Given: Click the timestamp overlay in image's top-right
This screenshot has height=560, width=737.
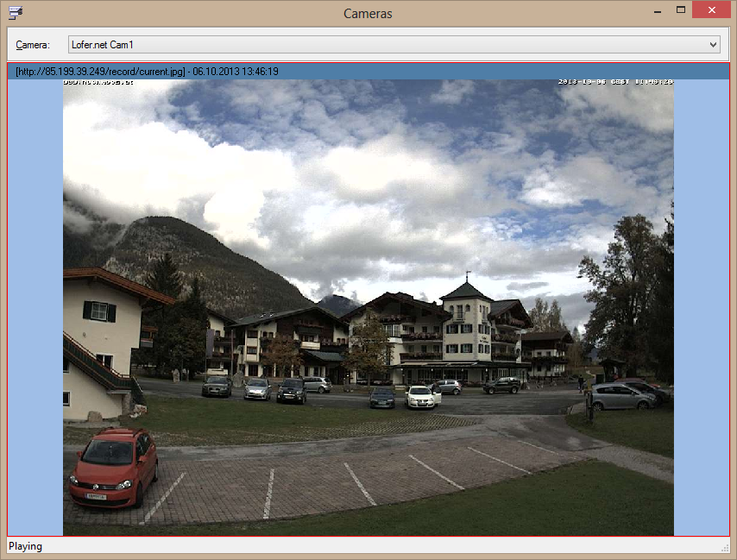Looking at the screenshot, I should tap(614, 82).
